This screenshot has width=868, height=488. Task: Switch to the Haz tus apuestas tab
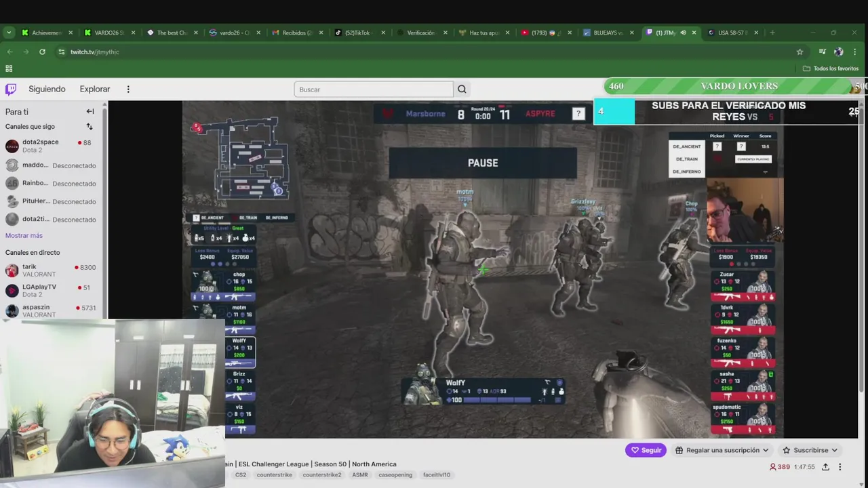pos(483,33)
